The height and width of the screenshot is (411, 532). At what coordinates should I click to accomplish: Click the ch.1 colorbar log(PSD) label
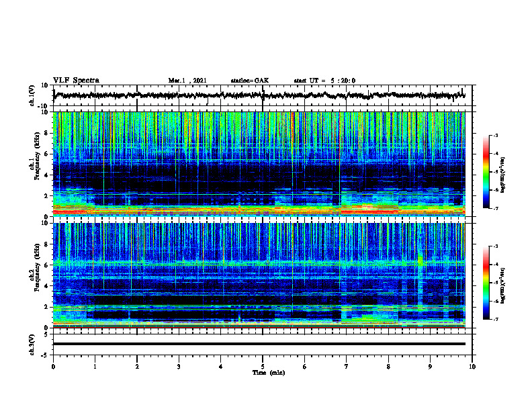pos(502,175)
